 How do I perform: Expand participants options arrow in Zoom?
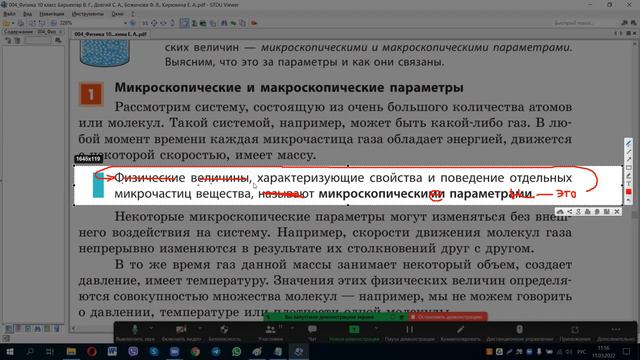tap(292, 327)
